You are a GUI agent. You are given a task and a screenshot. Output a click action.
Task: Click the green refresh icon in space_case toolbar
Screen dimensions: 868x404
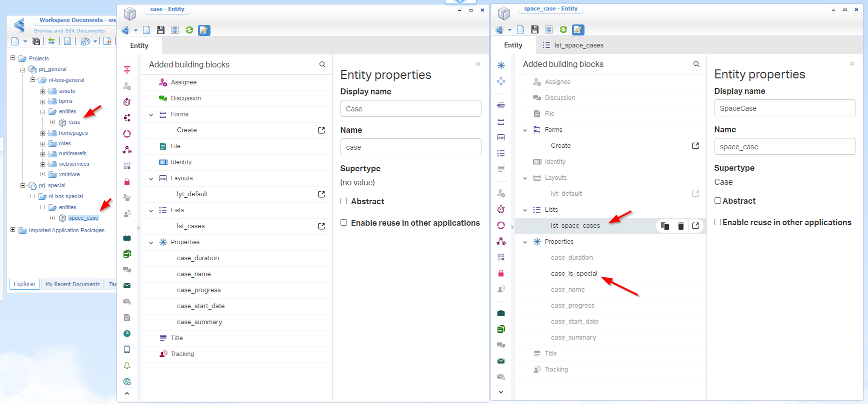pyautogui.click(x=563, y=30)
